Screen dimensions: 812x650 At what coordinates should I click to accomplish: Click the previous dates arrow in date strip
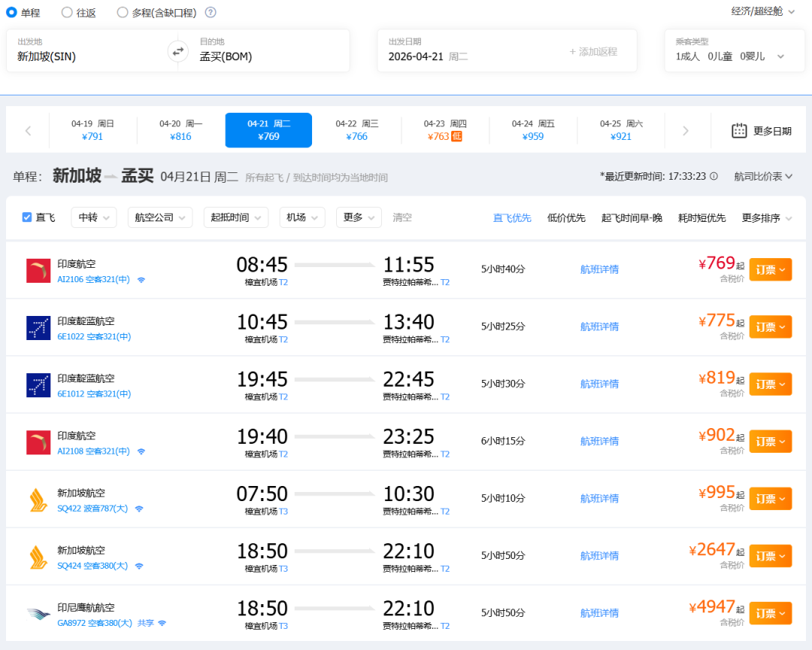pyautogui.click(x=28, y=131)
